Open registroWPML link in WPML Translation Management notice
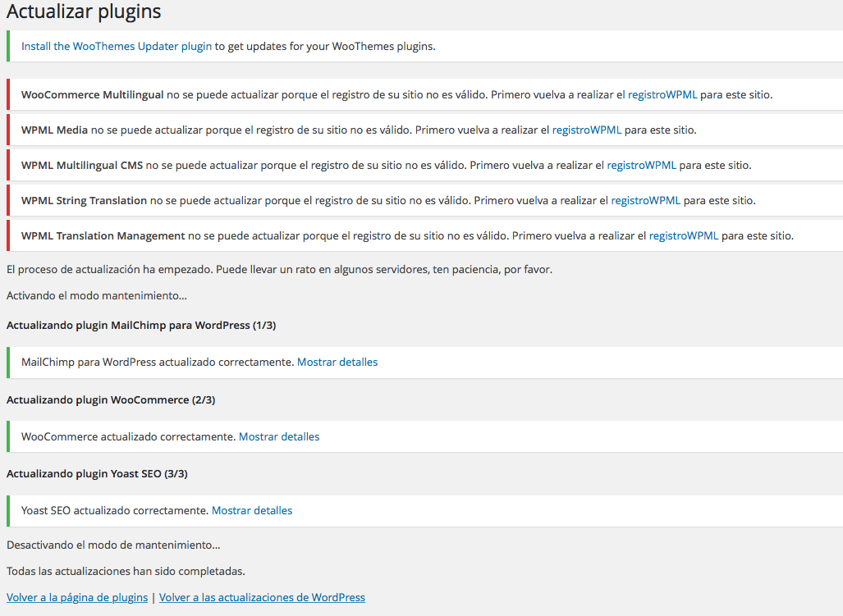 (x=683, y=235)
